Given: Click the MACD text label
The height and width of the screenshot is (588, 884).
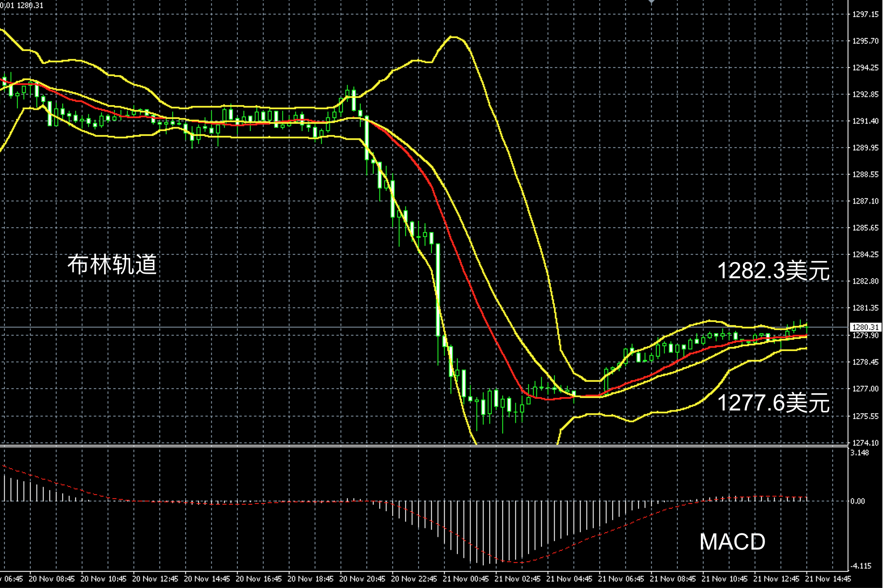Looking at the screenshot, I should (x=732, y=541).
